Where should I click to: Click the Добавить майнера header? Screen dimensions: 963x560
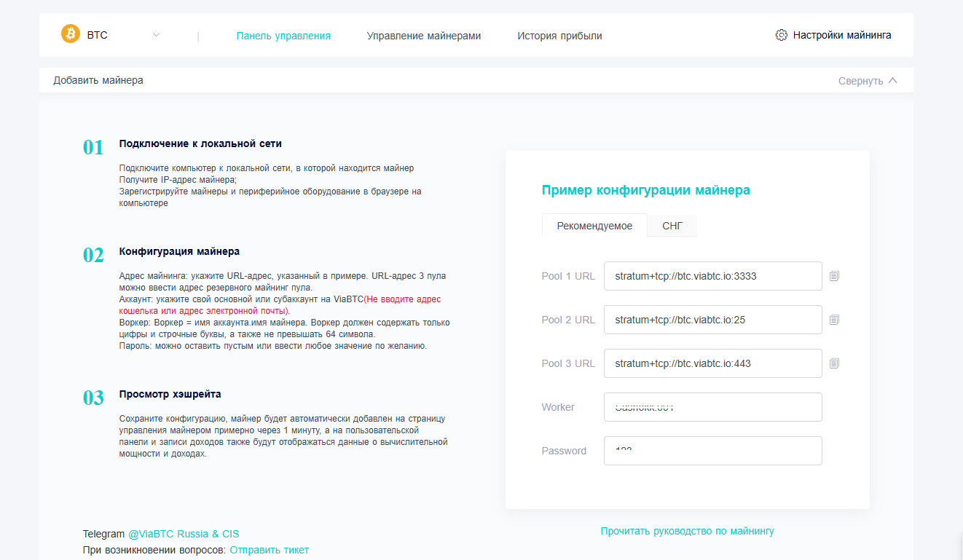pos(98,80)
